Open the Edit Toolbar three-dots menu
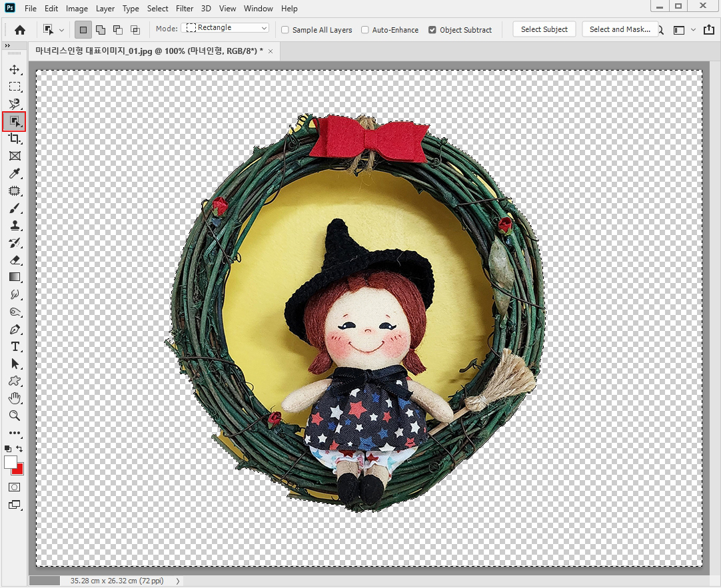Viewport: 721px width, 588px height. [14, 433]
